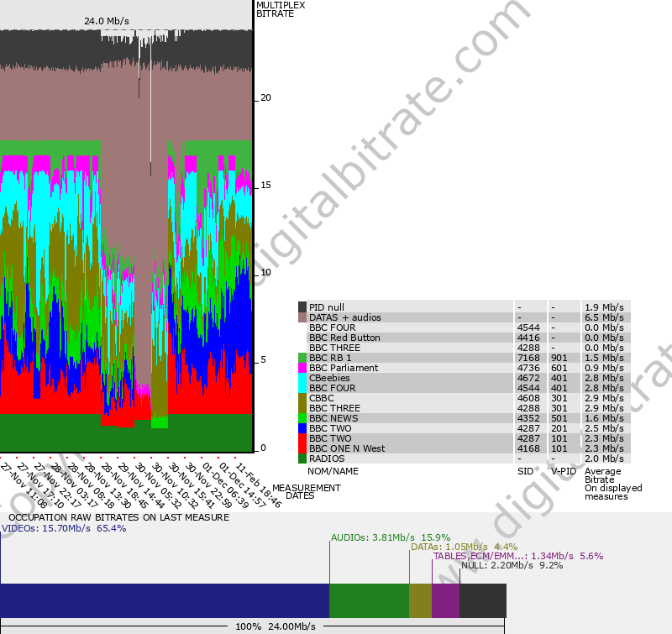
Task: Click the '1.9 Mb/s' average bitrate value
Action: pos(604,307)
